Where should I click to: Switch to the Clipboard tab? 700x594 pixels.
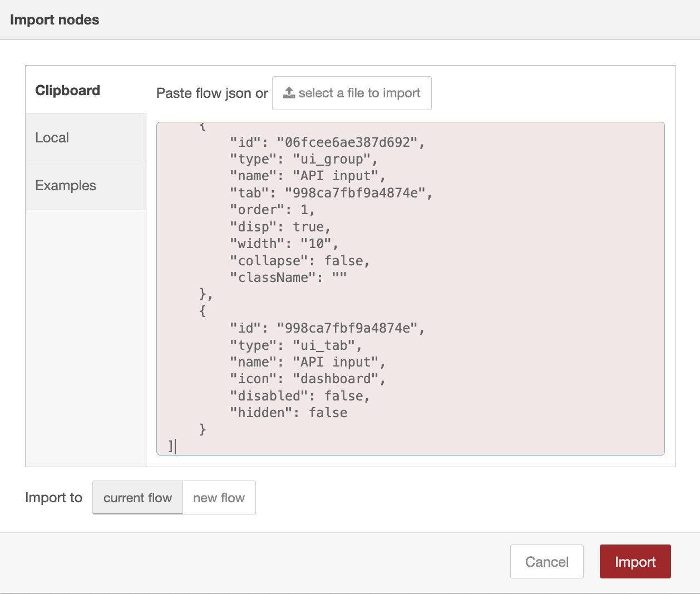tap(68, 90)
